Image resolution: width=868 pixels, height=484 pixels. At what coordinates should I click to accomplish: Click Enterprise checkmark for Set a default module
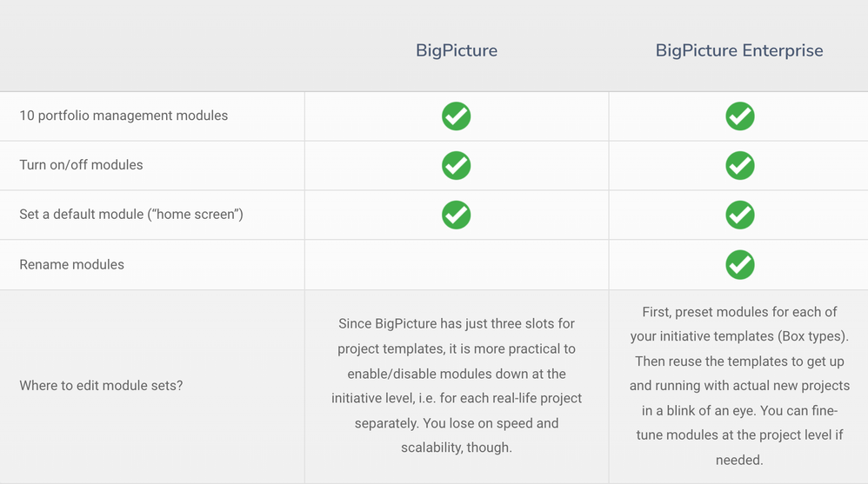point(739,215)
